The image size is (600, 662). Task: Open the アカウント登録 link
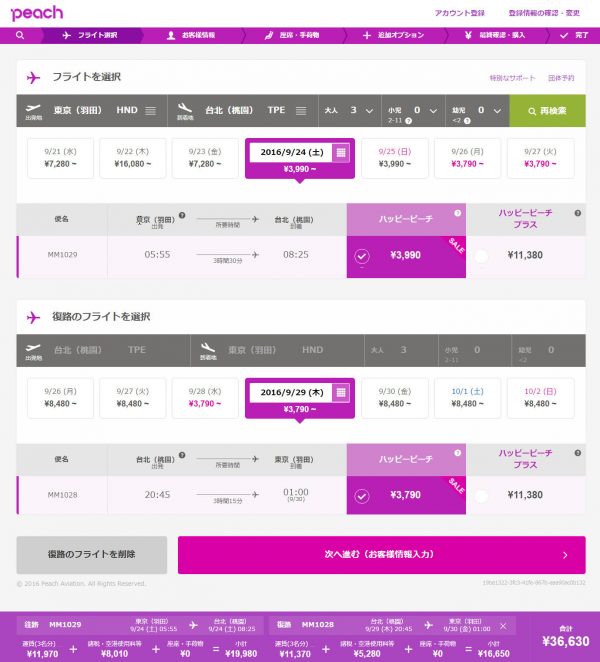tap(460, 13)
